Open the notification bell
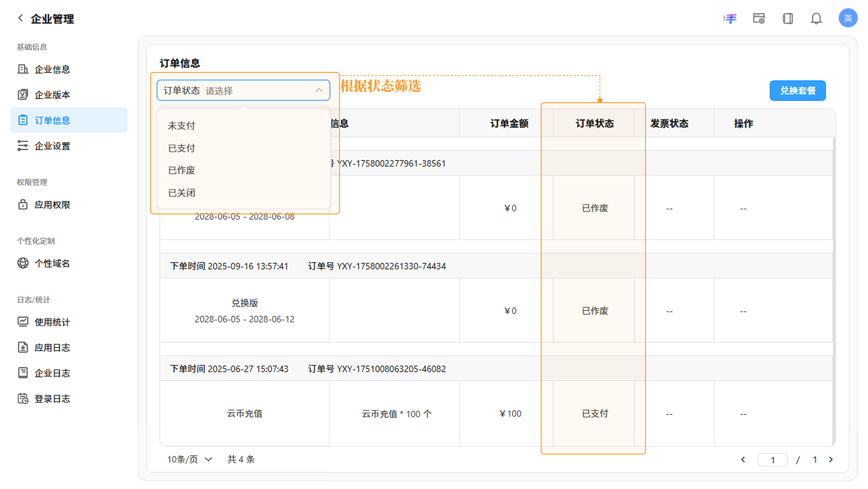The image size is (868, 489). [816, 19]
